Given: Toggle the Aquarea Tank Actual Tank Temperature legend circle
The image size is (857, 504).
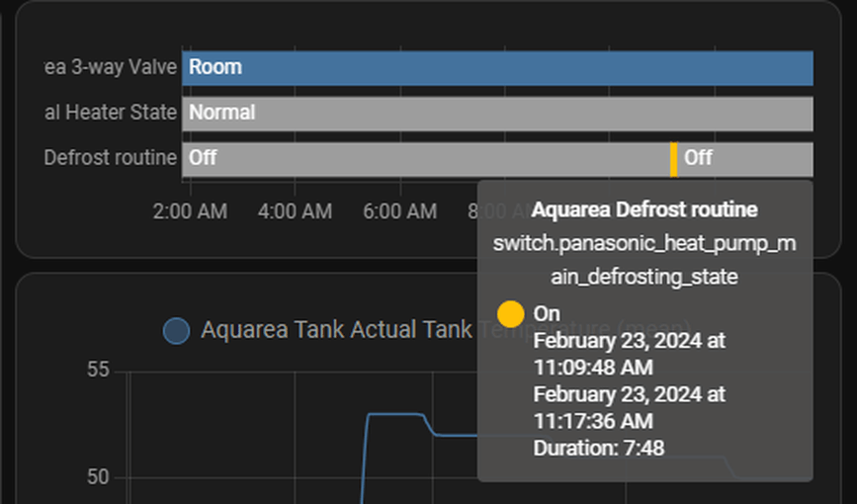Looking at the screenshot, I should tap(177, 331).
